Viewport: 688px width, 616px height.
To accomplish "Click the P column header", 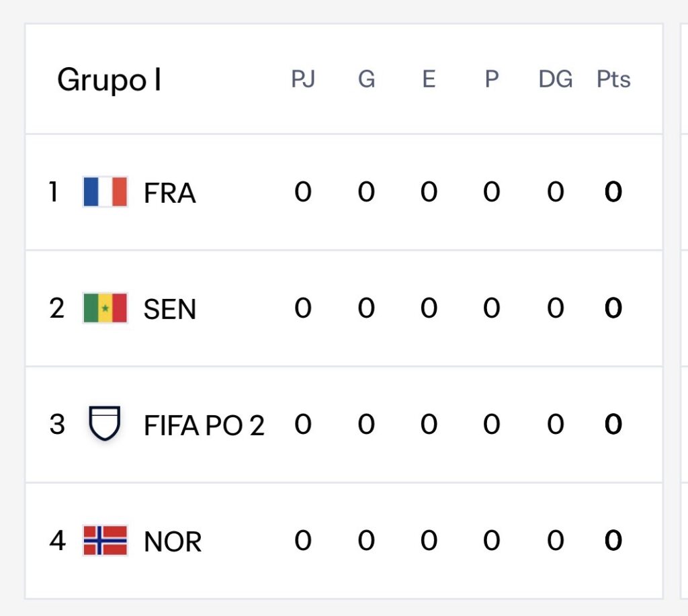I will click(x=492, y=79).
